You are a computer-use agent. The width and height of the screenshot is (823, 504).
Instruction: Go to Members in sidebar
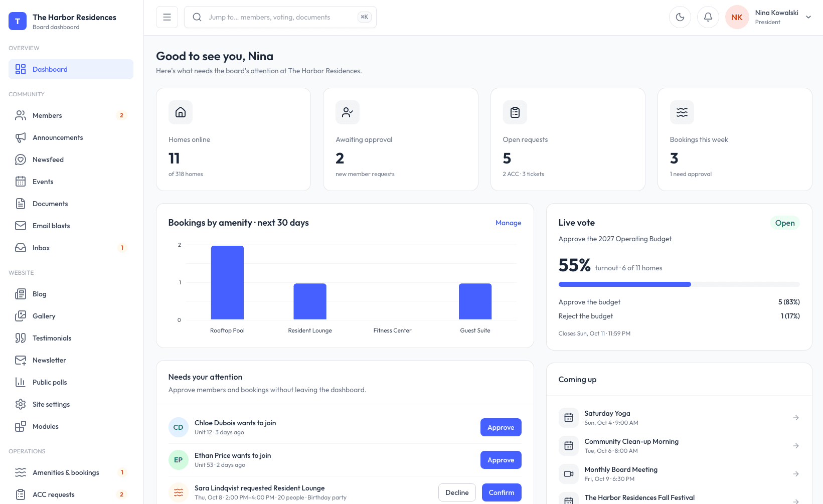[71, 115]
